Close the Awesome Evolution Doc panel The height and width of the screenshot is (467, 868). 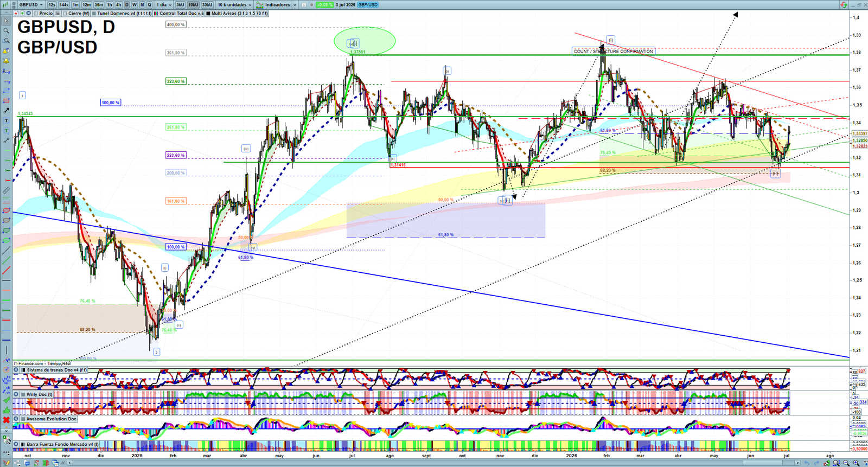click(16, 419)
